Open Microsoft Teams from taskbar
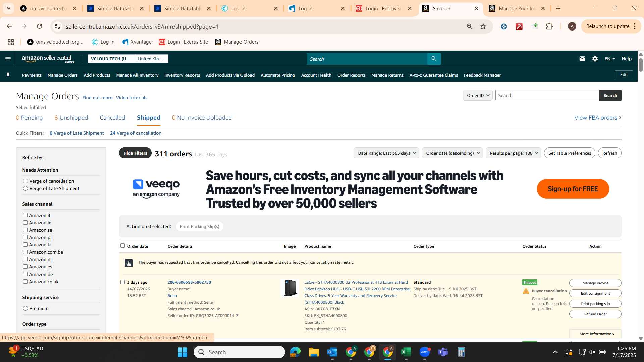The height and width of the screenshot is (362, 644). 443,352
